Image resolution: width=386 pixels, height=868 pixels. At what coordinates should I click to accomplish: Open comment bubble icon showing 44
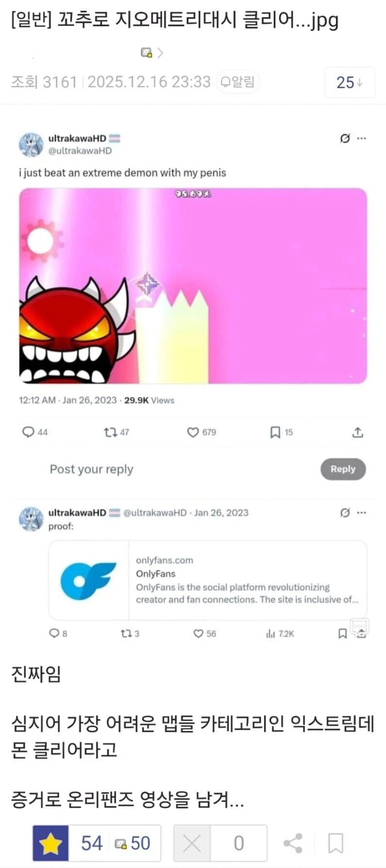click(x=28, y=432)
